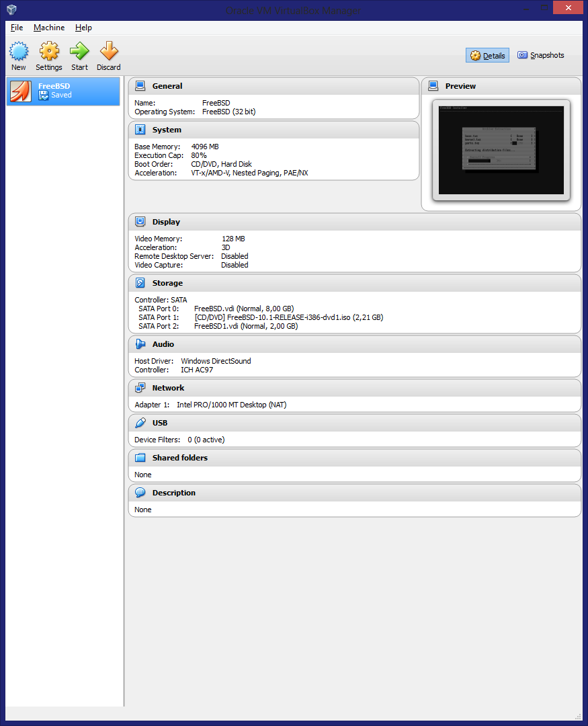Click the green Start arrow icon
This screenshot has width=588, height=726.
79,51
